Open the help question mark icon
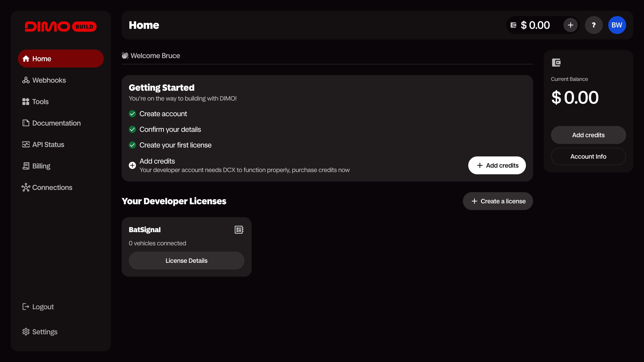 coord(593,25)
